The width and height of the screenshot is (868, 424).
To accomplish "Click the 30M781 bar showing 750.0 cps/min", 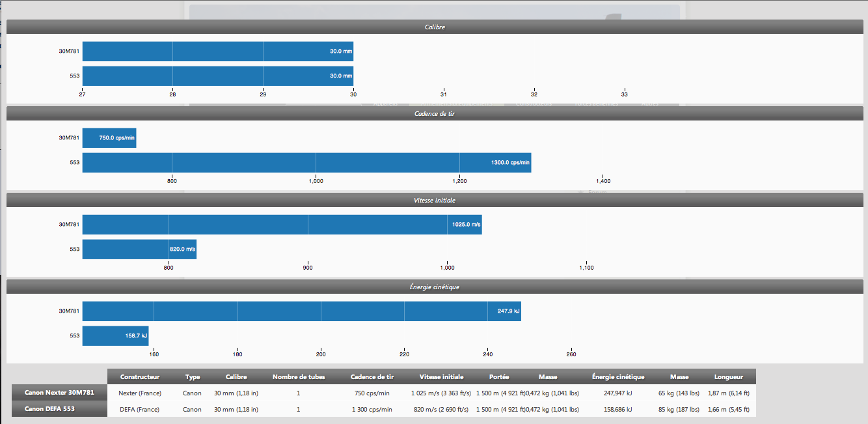I will pos(109,138).
